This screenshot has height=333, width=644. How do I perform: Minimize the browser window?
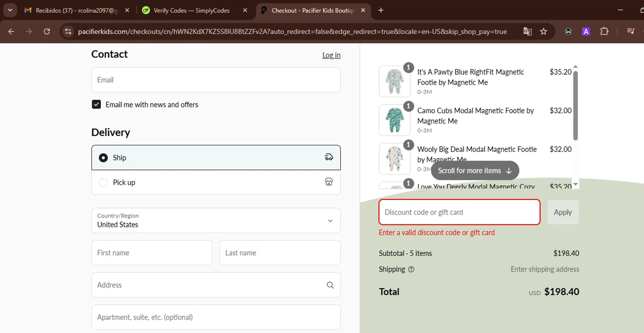[620, 10]
